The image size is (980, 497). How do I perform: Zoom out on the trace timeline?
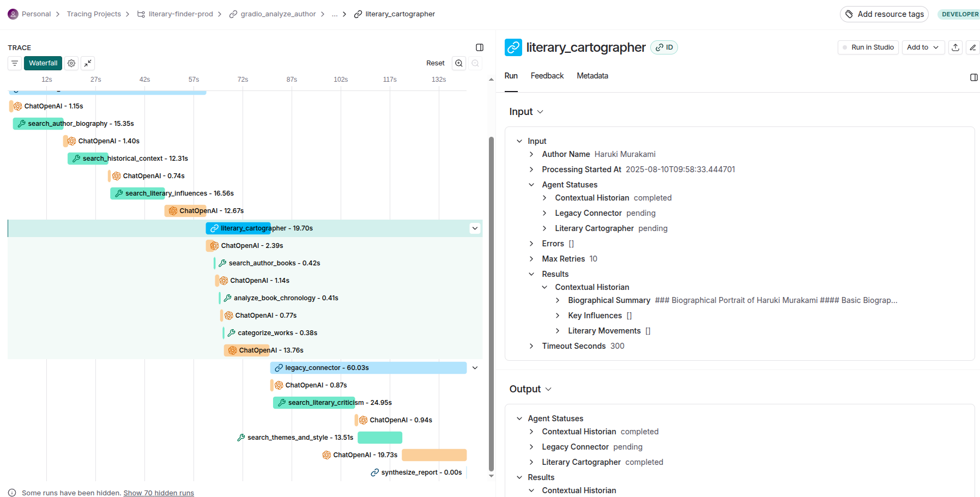pyautogui.click(x=475, y=63)
